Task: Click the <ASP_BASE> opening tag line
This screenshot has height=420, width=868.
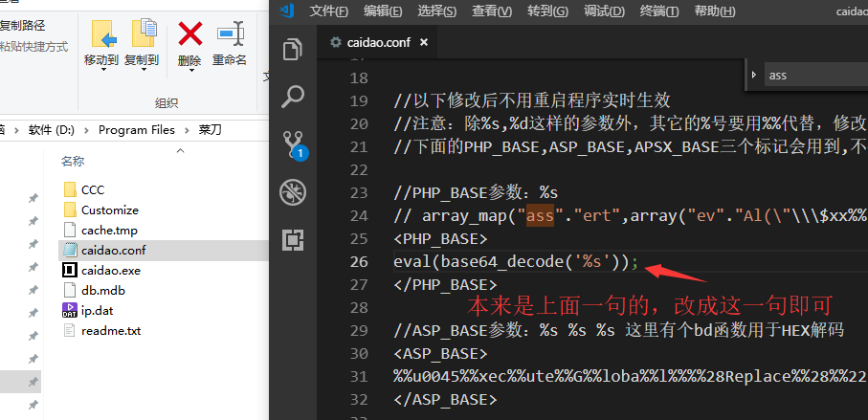Action: click(x=440, y=353)
